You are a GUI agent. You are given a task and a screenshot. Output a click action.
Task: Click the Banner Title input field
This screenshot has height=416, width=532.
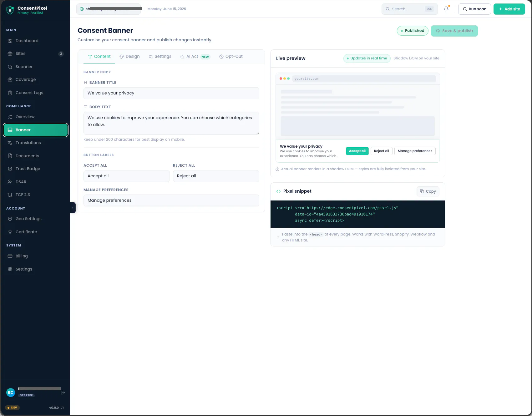(171, 93)
